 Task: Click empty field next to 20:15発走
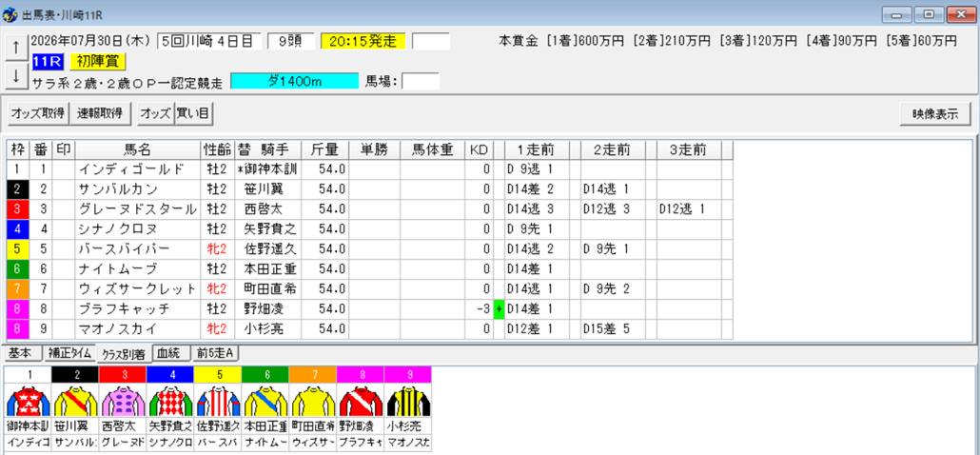431,41
